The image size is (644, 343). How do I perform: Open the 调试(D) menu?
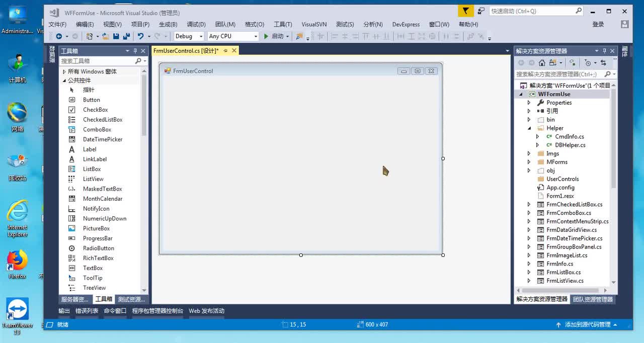(x=196, y=24)
